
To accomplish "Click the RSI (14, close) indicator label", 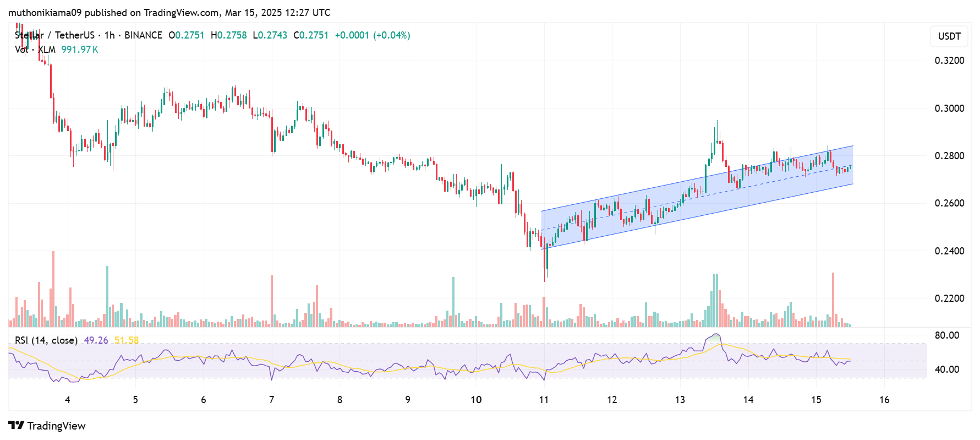I will click(46, 340).
